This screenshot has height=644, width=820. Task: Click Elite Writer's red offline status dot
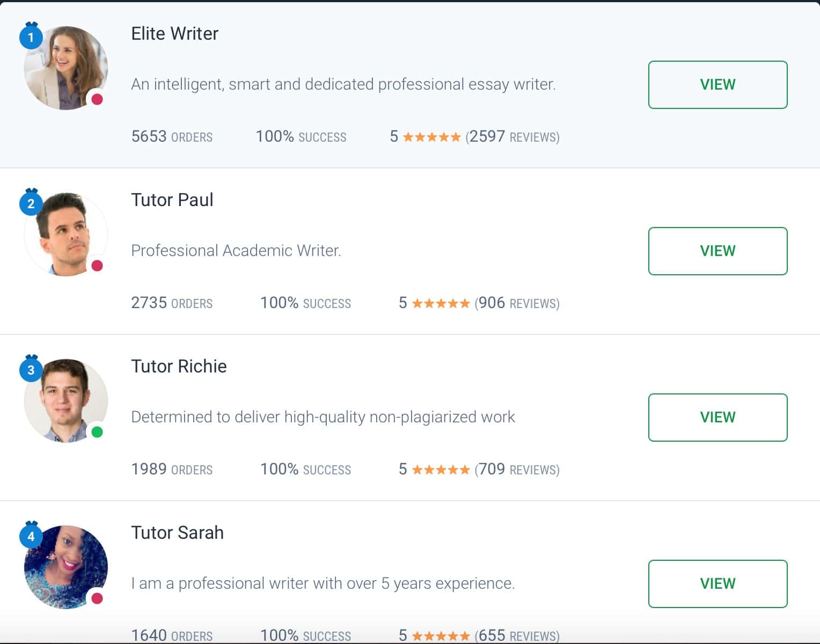point(97,99)
